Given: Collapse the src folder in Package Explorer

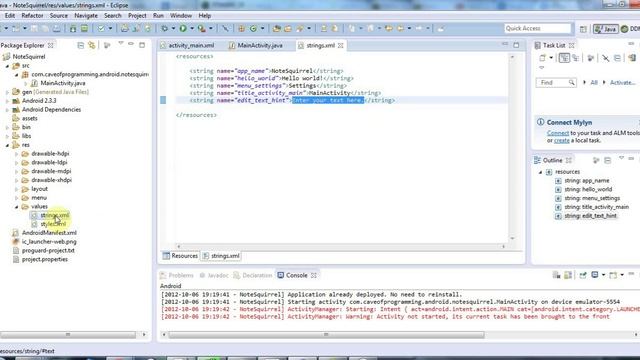Looking at the screenshot, I should [x=7, y=66].
